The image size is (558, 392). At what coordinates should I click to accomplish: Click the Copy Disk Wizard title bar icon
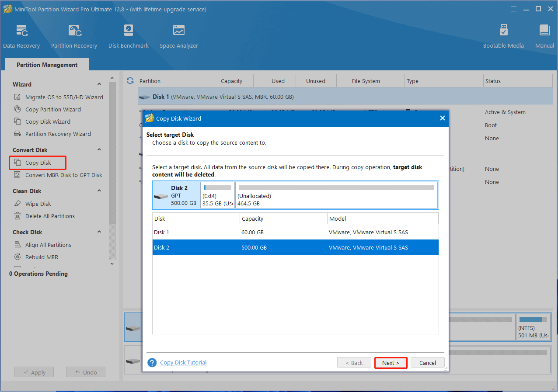pyautogui.click(x=150, y=118)
